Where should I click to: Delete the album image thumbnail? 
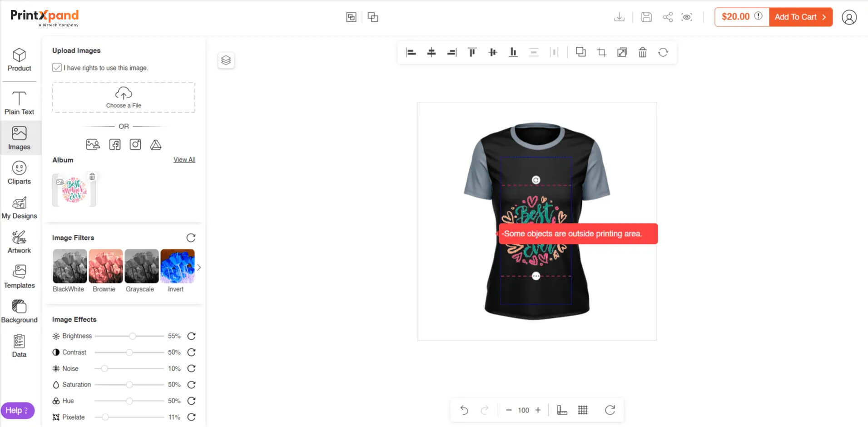coord(92,177)
